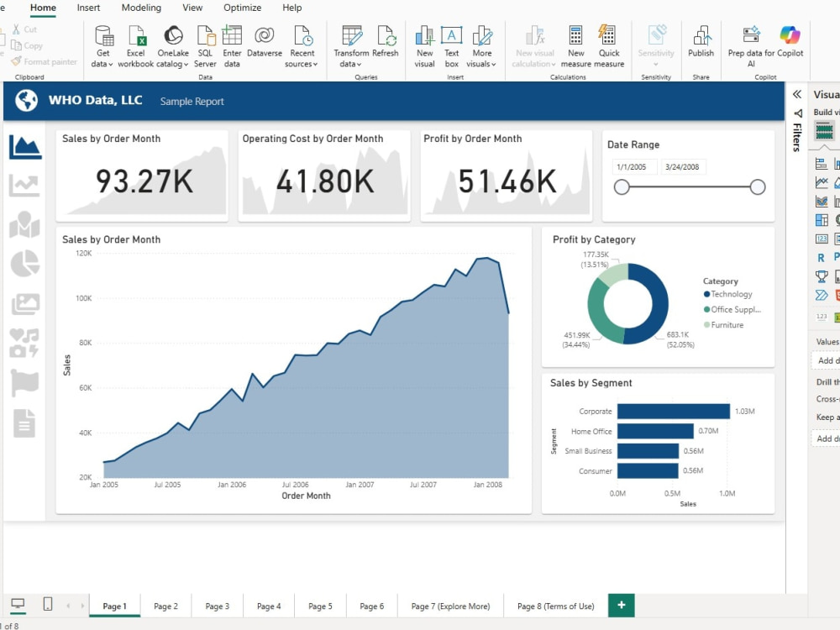Select the Power Automate visual icon
840x630 pixels.
[x=822, y=295]
